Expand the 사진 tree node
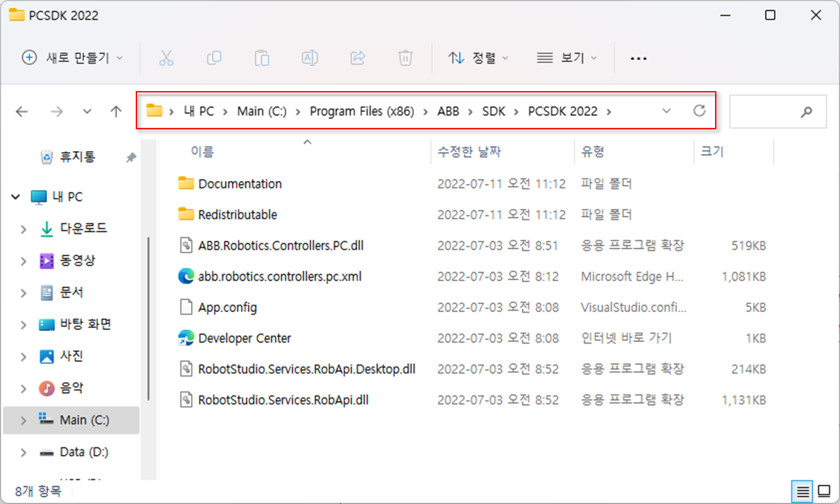 pyautogui.click(x=24, y=356)
